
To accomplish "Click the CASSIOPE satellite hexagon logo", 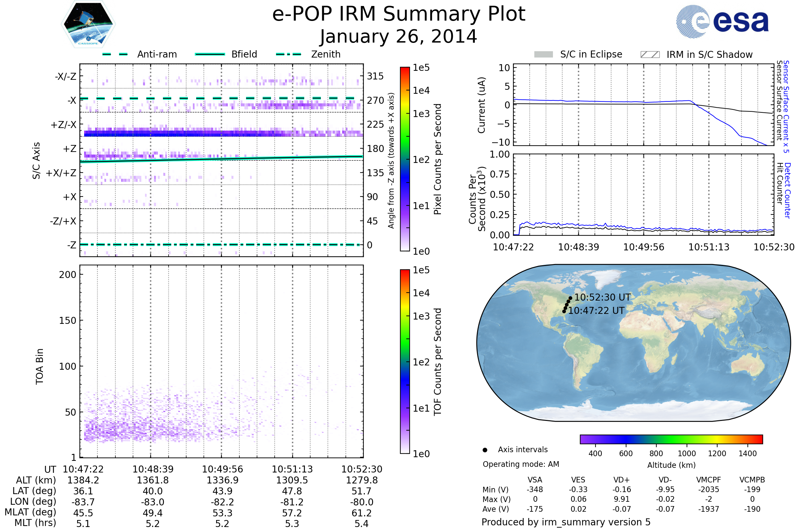I will (88, 24).
